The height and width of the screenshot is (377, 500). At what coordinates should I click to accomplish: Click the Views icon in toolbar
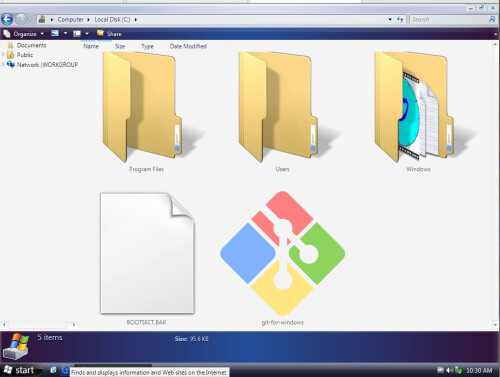(55, 33)
